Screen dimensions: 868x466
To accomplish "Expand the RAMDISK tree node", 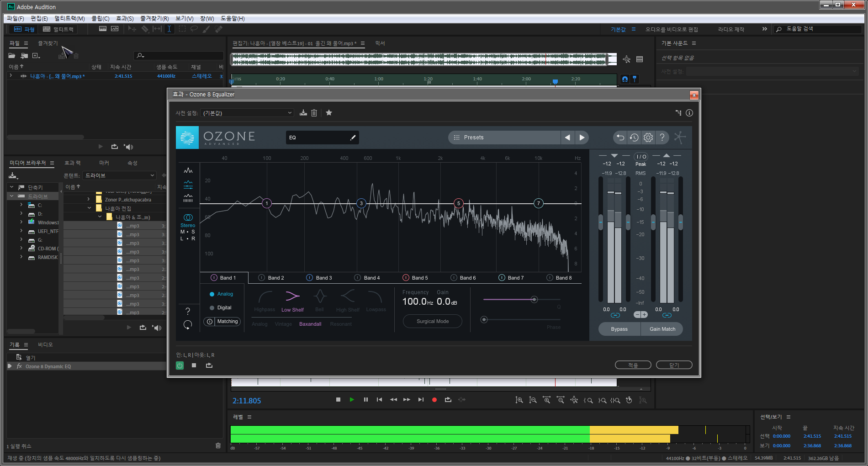I will [21, 257].
